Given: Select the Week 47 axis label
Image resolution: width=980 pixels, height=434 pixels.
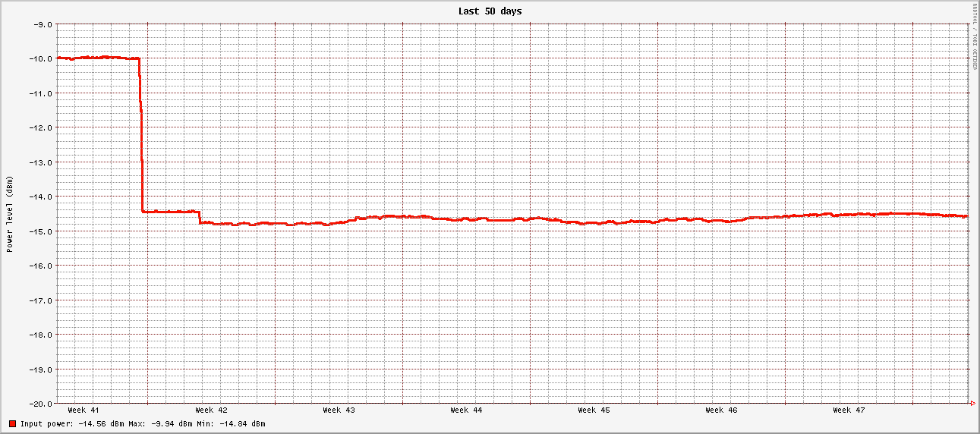Looking at the screenshot, I should pyautogui.click(x=848, y=410).
